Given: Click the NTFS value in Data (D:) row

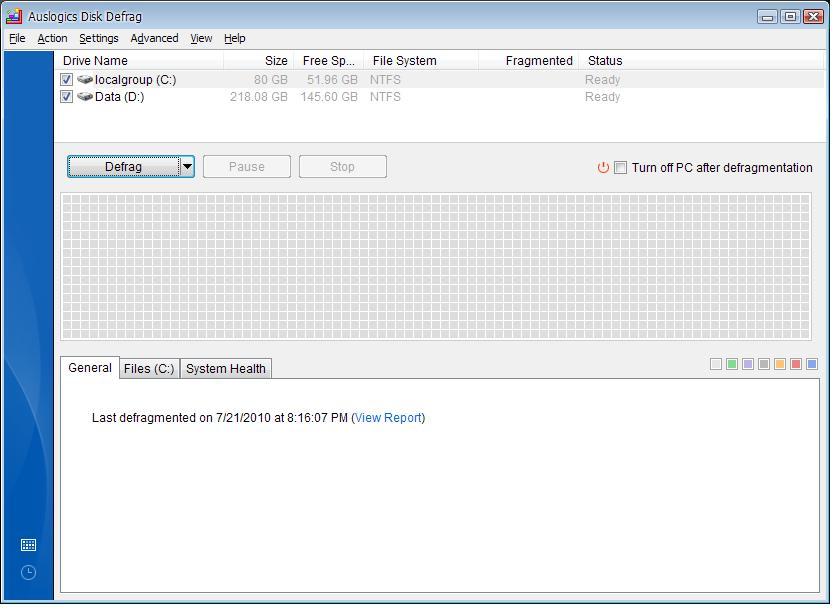Looking at the screenshot, I should [386, 97].
